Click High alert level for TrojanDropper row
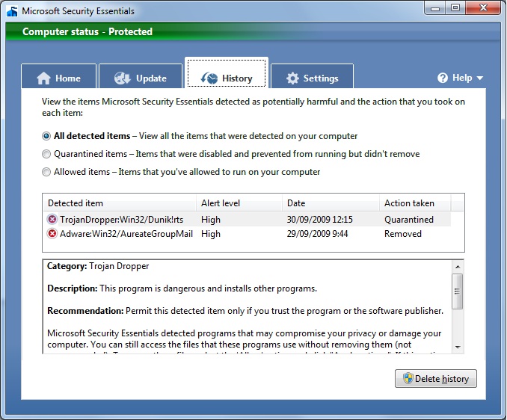This screenshot has height=420, width=507. coord(210,220)
